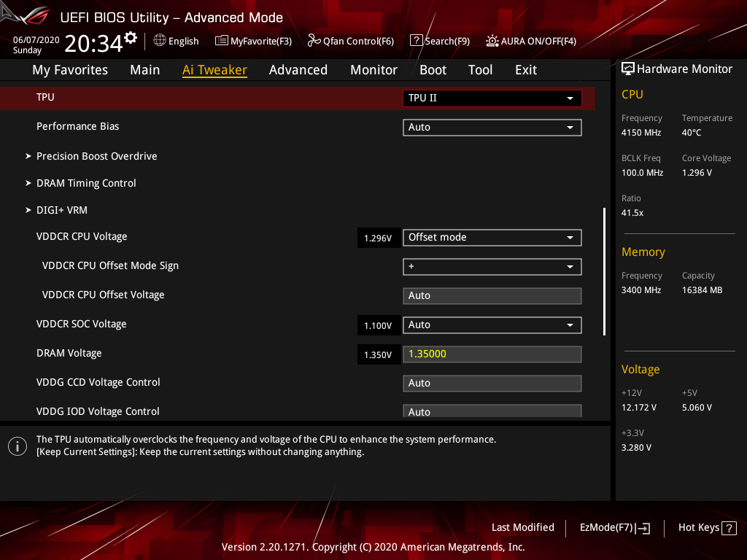
Task: Select the TPU row label
Action: point(45,97)
